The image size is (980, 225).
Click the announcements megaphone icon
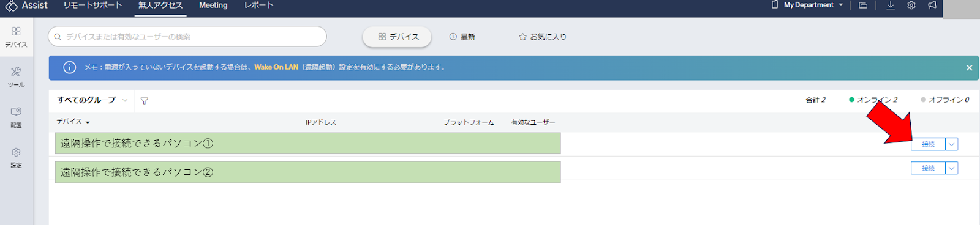[932, 5]
